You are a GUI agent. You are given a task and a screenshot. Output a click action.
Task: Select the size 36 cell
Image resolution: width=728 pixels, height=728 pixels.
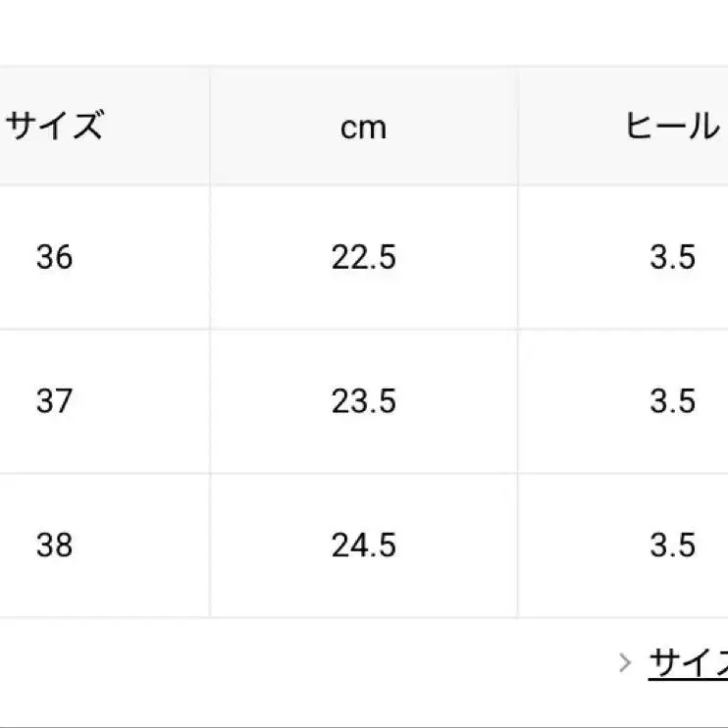tap(54, 257)
